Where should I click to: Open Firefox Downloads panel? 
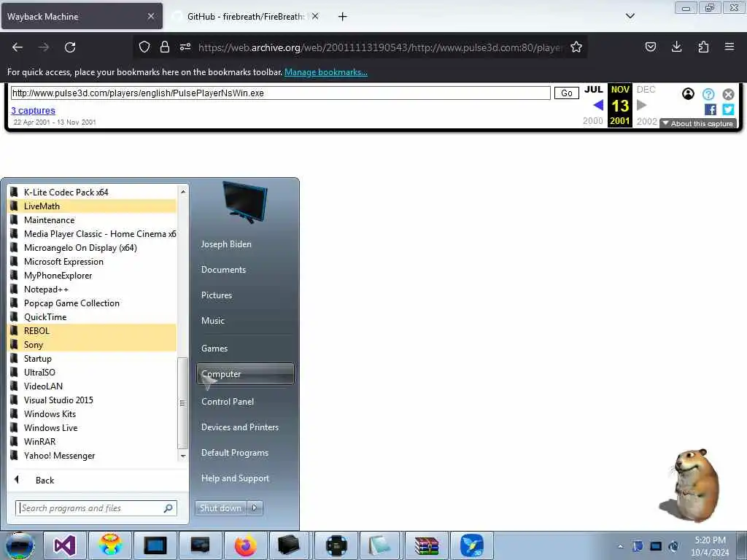676,47
